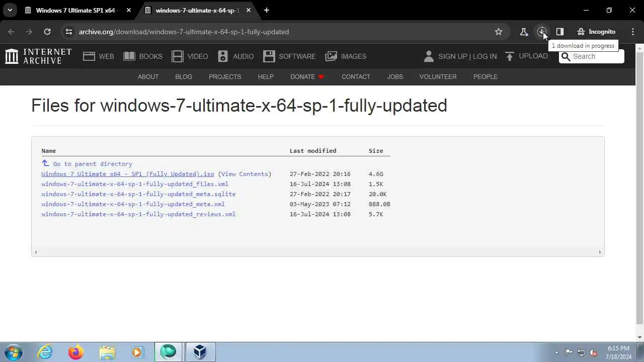Screen dimensions: 644x362
Task: Click the Size column header
Action: [x=376, y=151]
